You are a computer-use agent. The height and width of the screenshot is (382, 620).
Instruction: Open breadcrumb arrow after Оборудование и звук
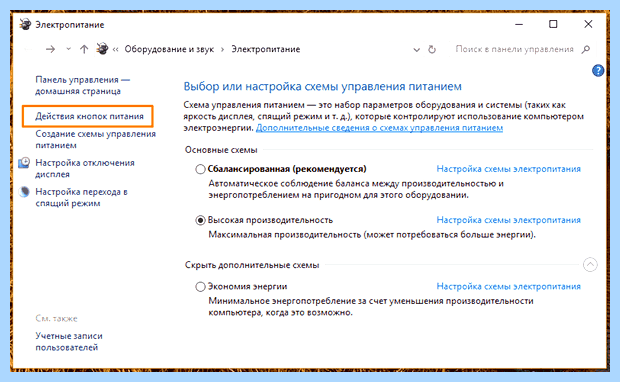pos(223,49)
